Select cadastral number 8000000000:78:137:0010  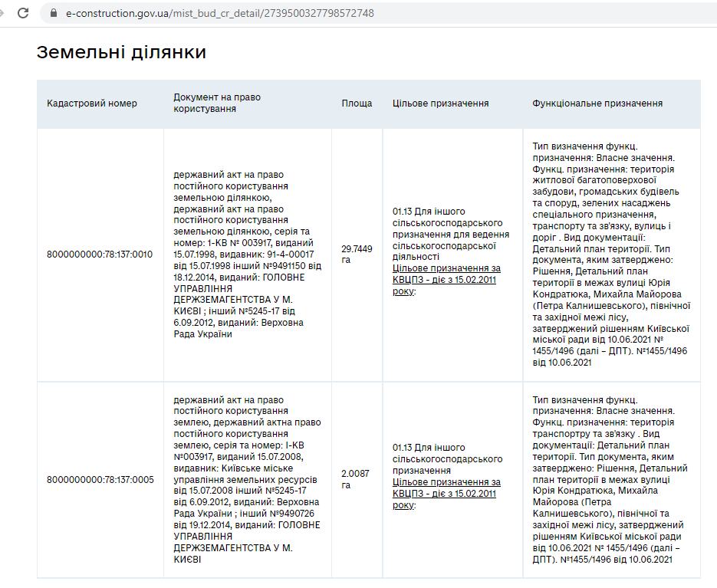(x=100, y=255)
